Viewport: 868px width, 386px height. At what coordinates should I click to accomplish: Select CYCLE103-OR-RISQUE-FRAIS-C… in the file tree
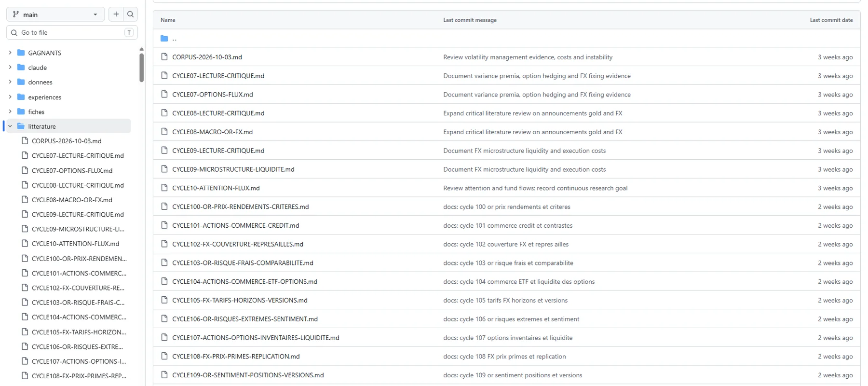point(78,303)
